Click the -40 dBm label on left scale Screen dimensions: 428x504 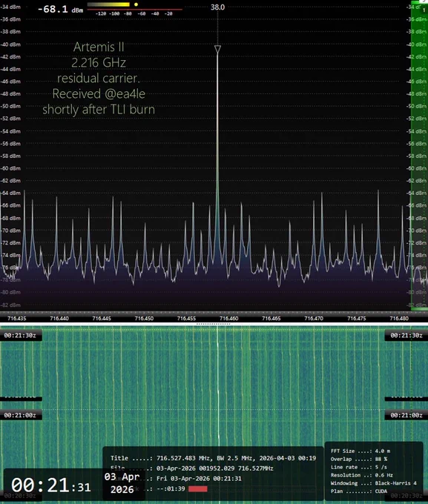(x=10, y=44)
